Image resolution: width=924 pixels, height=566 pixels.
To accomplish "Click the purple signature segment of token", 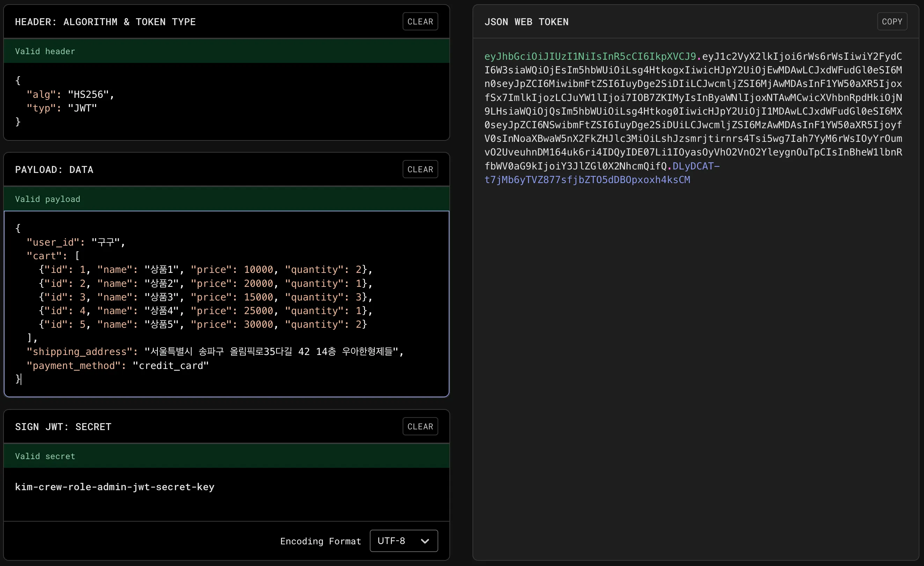I will 587,180.
